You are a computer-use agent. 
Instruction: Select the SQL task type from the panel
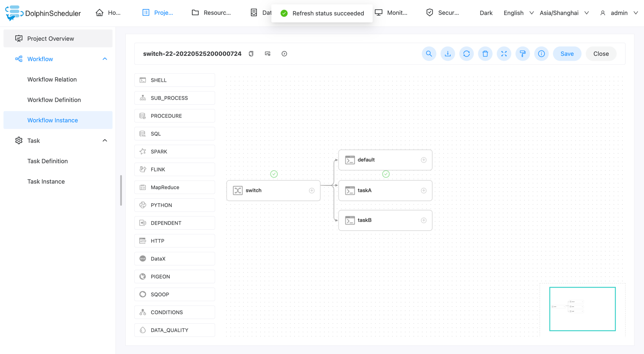coord(174,133)
